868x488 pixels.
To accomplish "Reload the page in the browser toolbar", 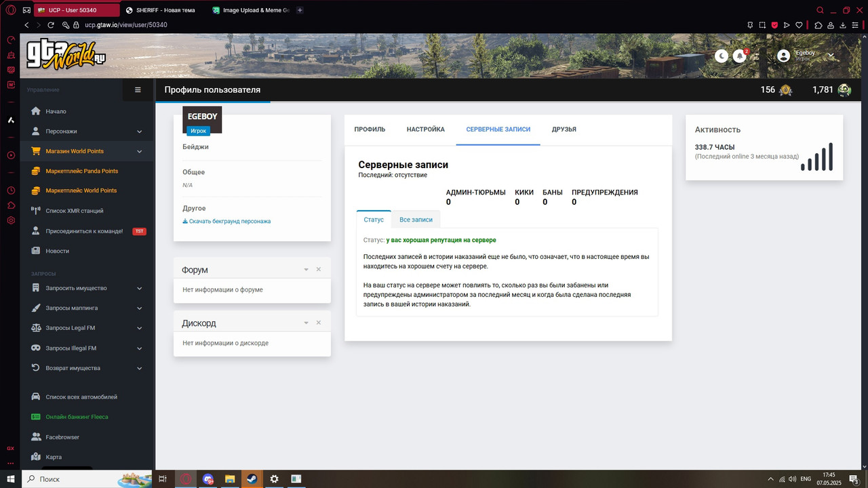I will 51,25.
